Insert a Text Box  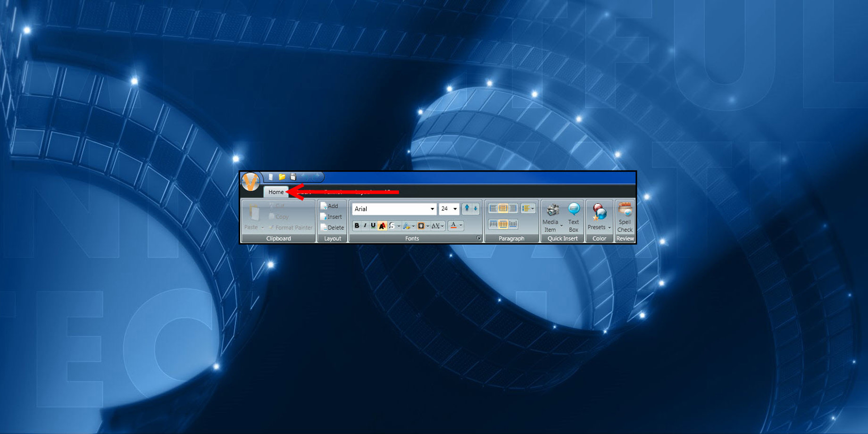pos(574,217)
